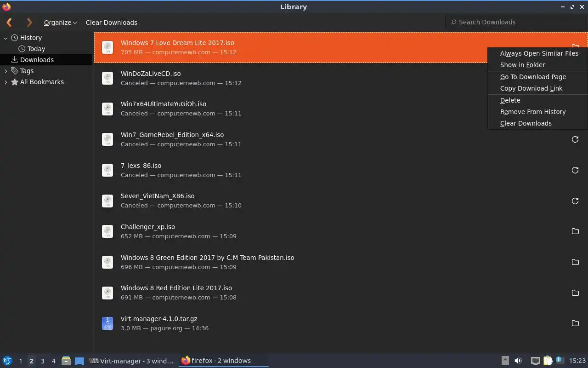Choose Show in Folder from context menu
The height and width of the screenshot is (368, 588).
538,65
